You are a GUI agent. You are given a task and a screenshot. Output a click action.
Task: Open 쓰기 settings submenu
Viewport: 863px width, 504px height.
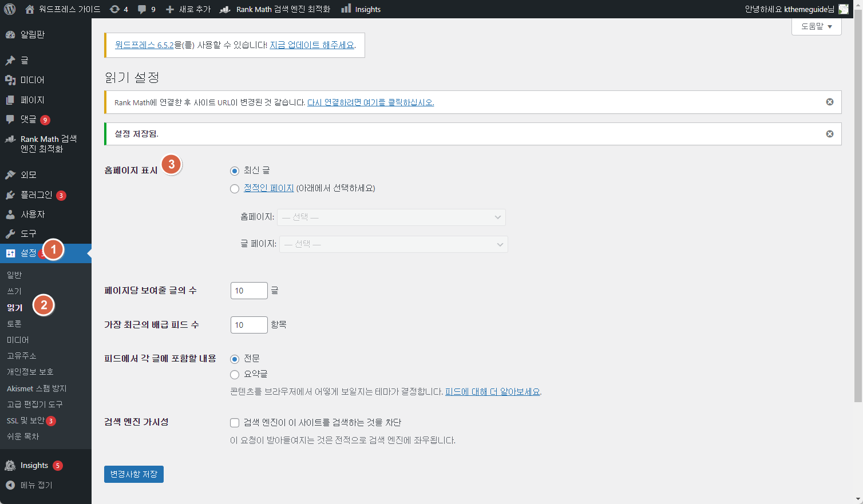(x=14, y=291)
